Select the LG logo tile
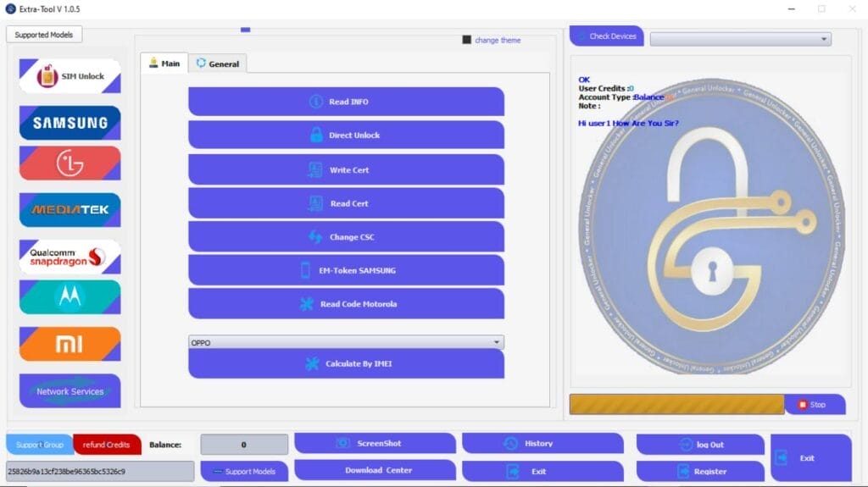868x487 pixels. tap(70, 163)
